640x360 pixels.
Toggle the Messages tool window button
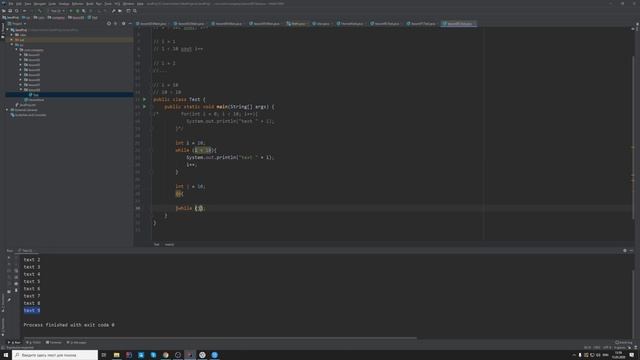[77, 342]
